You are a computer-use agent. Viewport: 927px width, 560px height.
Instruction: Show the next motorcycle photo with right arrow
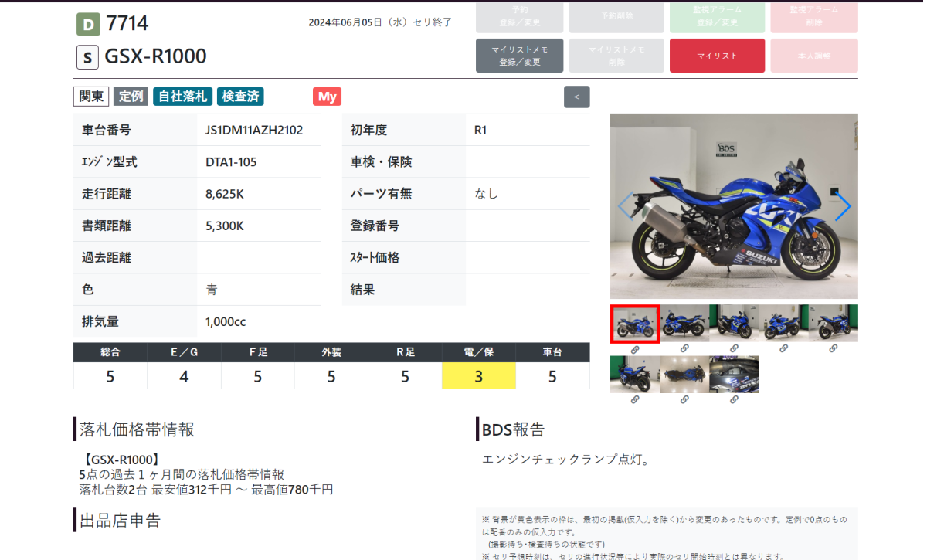(x=842, y=206)
